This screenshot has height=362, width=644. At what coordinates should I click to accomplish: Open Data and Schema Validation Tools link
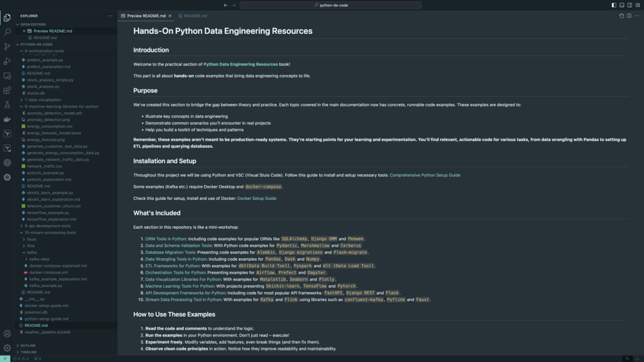[x=178, y=245]
